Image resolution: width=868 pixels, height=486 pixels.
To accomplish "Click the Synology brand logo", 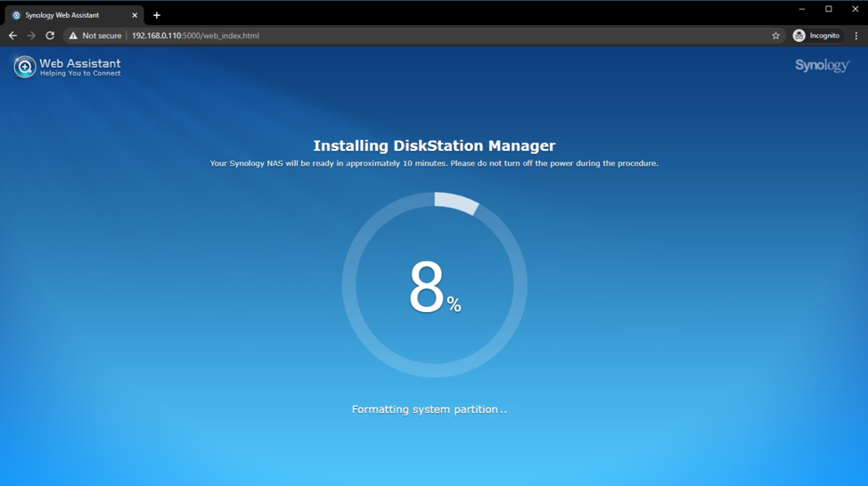I will coord(822,66).
